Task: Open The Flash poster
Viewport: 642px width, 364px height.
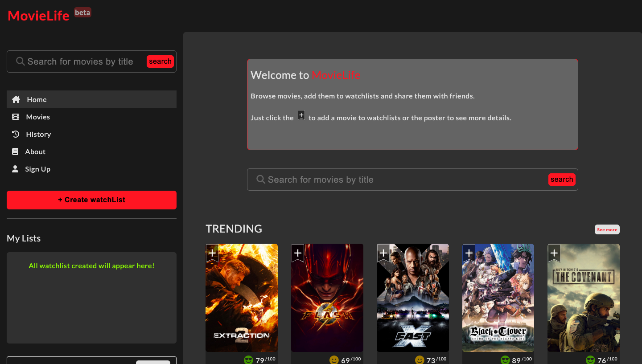Action: (x=327, y=298)
